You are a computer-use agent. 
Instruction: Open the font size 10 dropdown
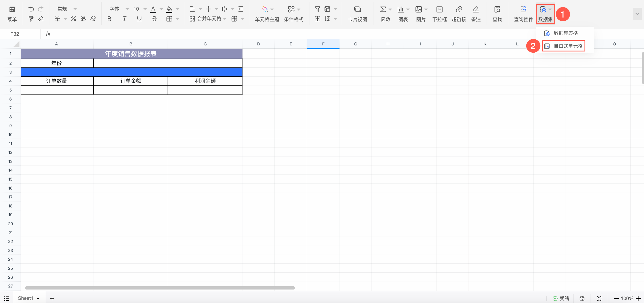(x=145, y=9)
